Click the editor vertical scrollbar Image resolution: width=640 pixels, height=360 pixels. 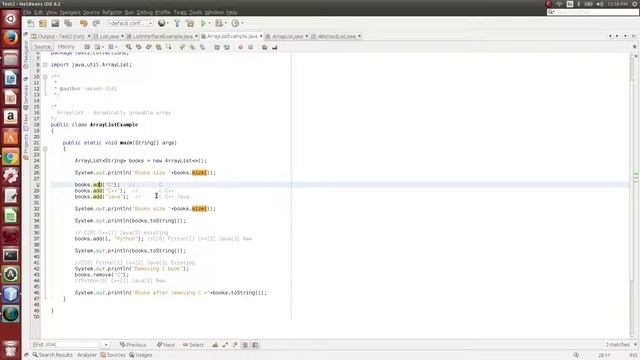tap(632, 196)
